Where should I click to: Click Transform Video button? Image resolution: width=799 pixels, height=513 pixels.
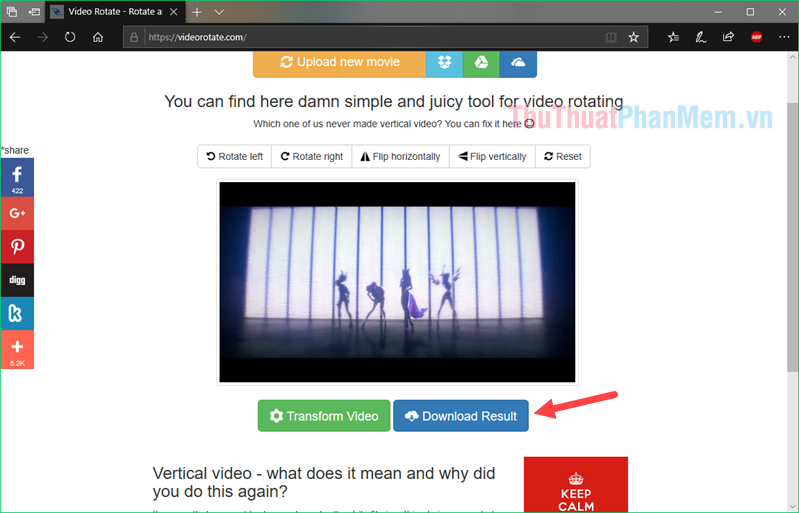click(324, 416)
